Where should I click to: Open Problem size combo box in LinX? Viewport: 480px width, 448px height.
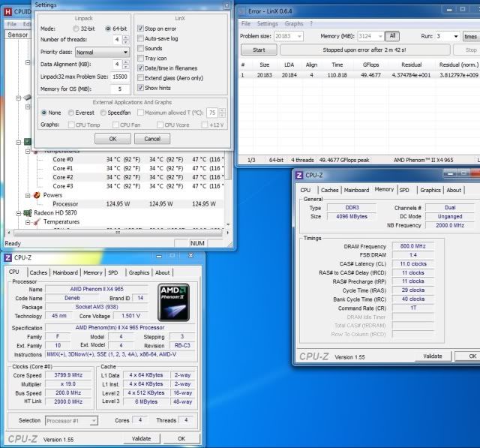(x=288, y=36)
